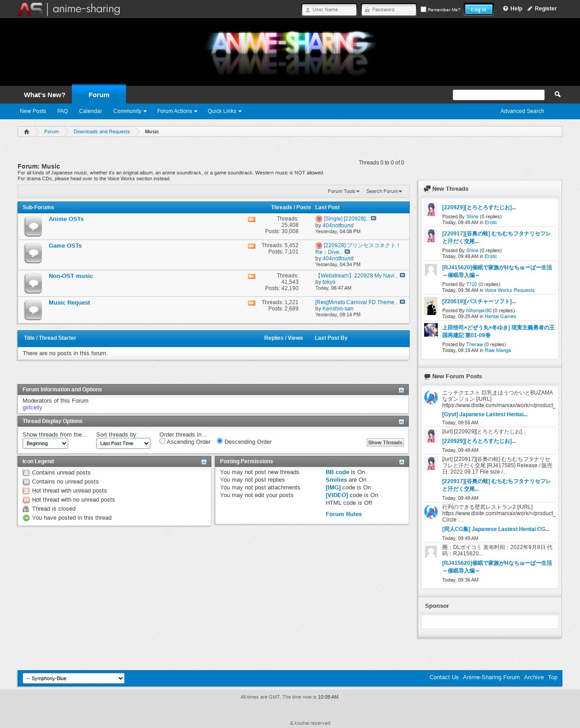Open the Last Post Time sort dropdown

[123, 443]
